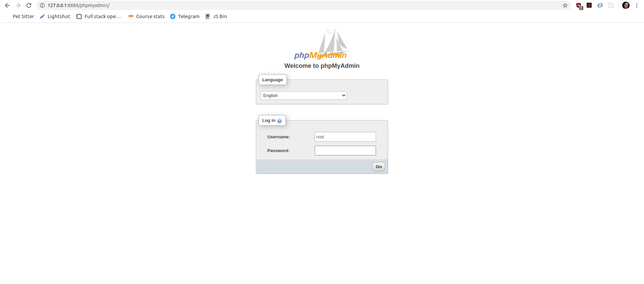Expand the English language dropdown
Screen dimensions: 644x284
click(x=304, y=96)
